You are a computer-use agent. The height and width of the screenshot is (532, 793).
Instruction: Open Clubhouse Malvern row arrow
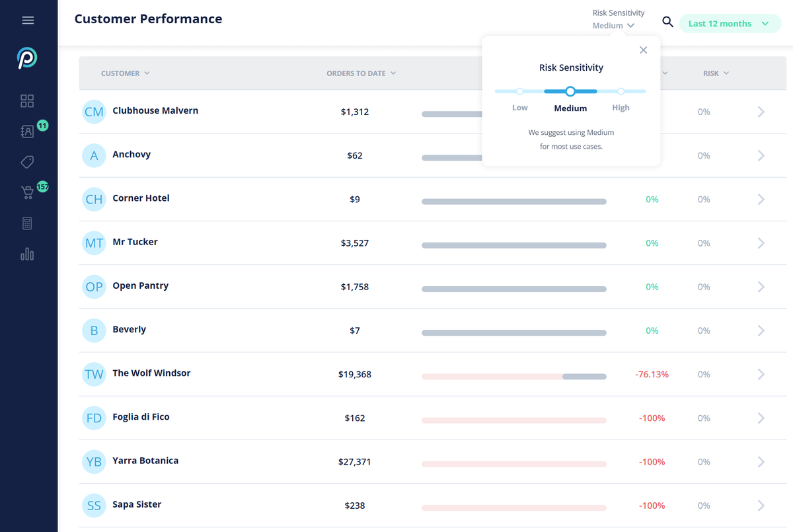click(x=761, y=112)
